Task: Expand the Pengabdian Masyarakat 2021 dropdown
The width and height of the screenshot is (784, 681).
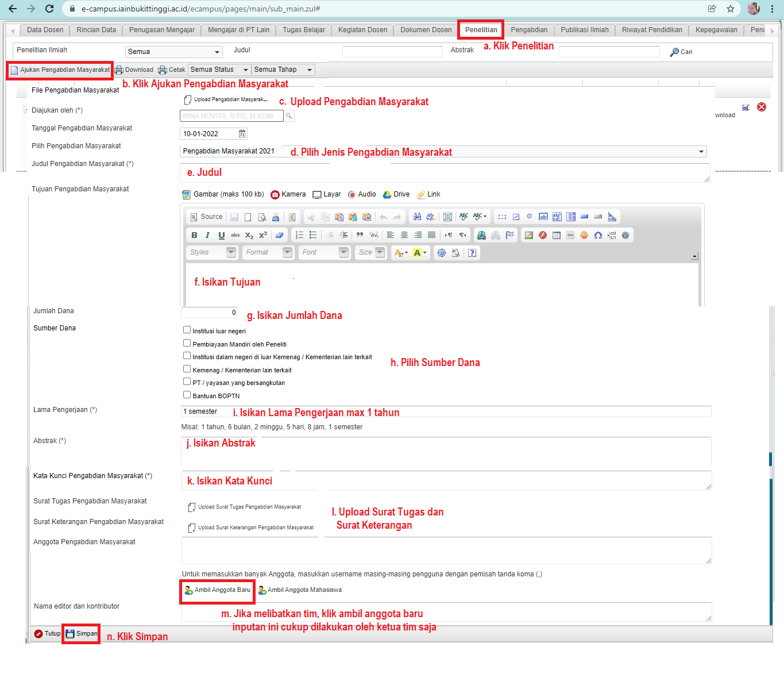Action: coord(701,152)
